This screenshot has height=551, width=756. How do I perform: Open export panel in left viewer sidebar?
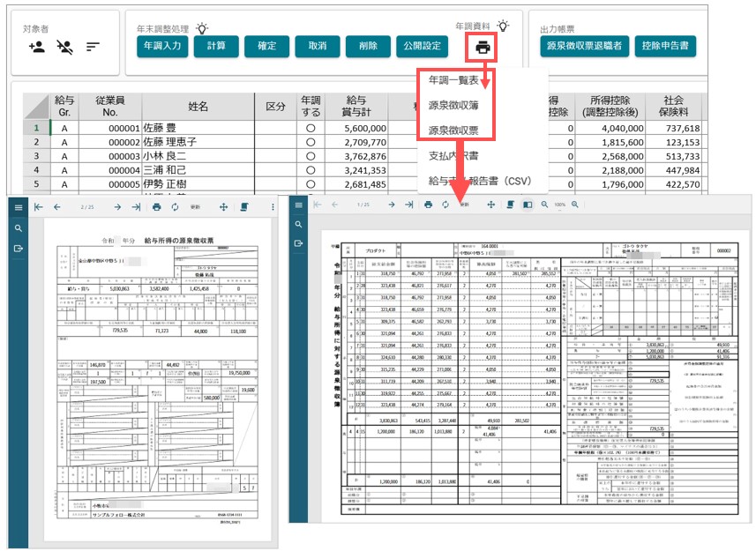click(19, 249)
